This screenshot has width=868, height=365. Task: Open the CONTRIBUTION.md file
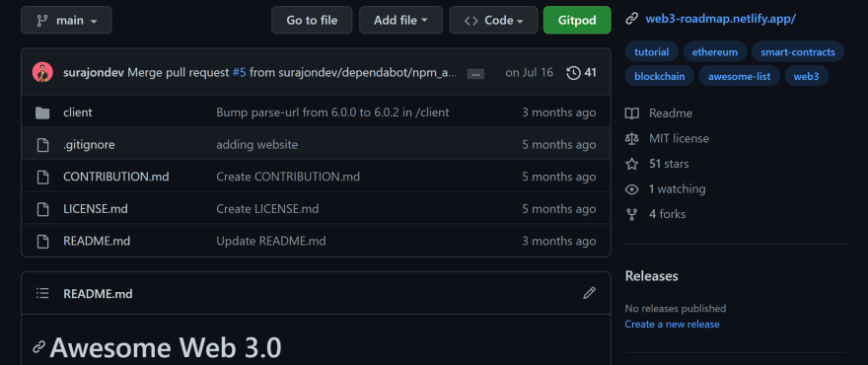pos(116,177)
